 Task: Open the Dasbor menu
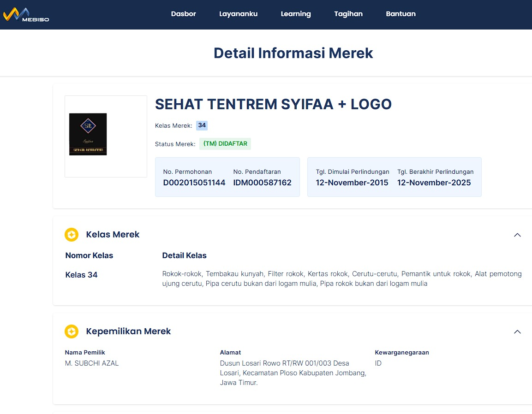tap(184, 14)
